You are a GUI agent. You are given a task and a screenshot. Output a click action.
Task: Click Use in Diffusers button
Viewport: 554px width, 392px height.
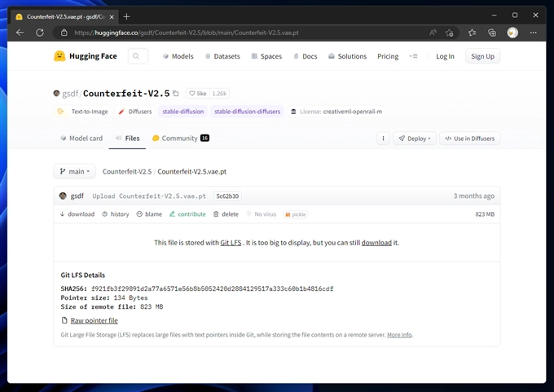click(469, 139)
